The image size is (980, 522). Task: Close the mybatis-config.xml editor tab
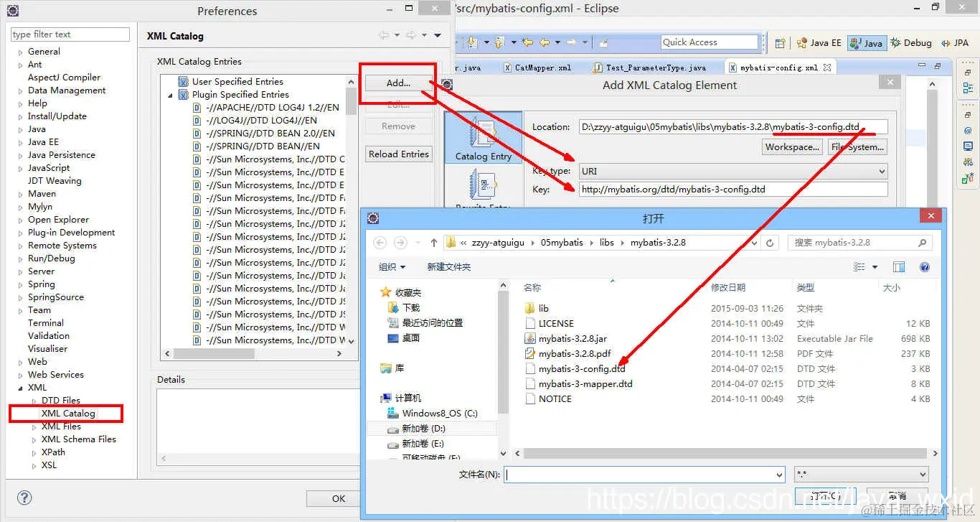pyautogui.click(x=827, y=67)
